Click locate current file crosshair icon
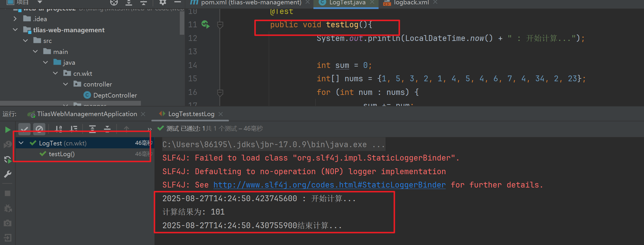Screen dimensions: 644x245 [x=114, y=3]
